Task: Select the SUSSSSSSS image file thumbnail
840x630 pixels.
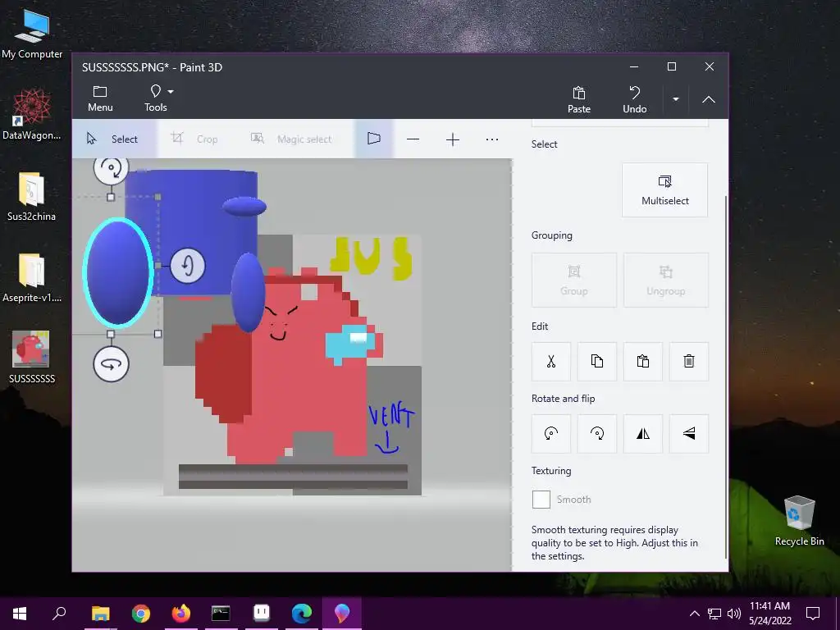Action: click(31, 349)
